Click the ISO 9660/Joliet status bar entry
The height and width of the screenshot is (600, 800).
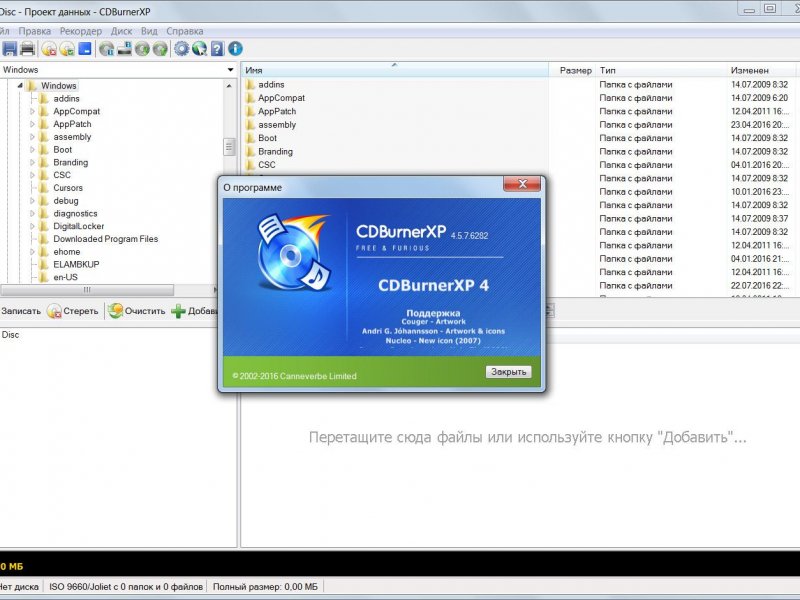[126, 587]
